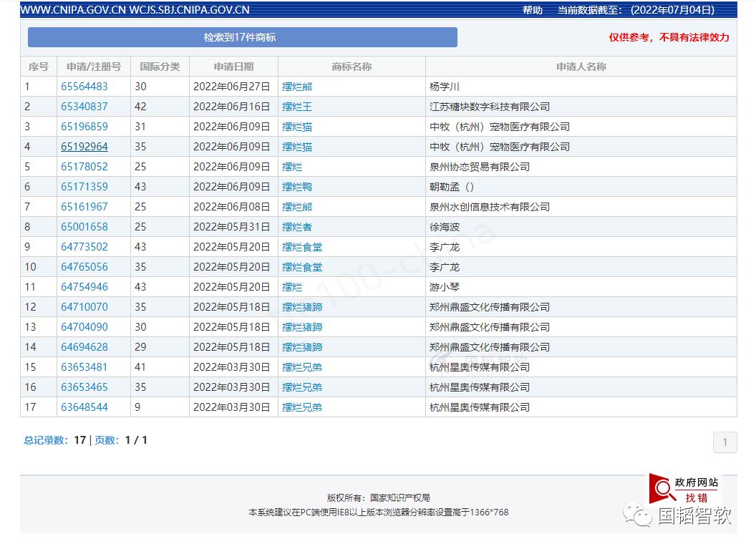Click the 商标名称 column header
Screen dimensions: 756x549
click(x=352, y=67)
